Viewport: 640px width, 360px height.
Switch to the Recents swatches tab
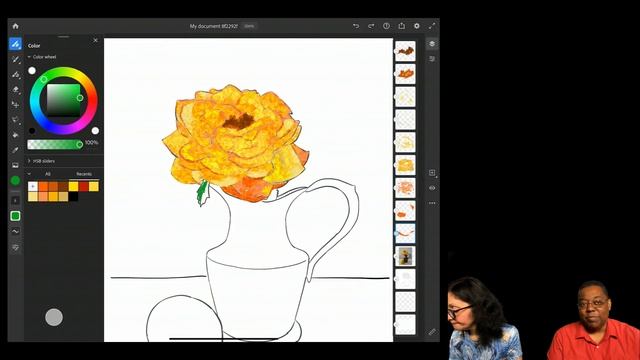pyautogui.click(x=84, y=174)
